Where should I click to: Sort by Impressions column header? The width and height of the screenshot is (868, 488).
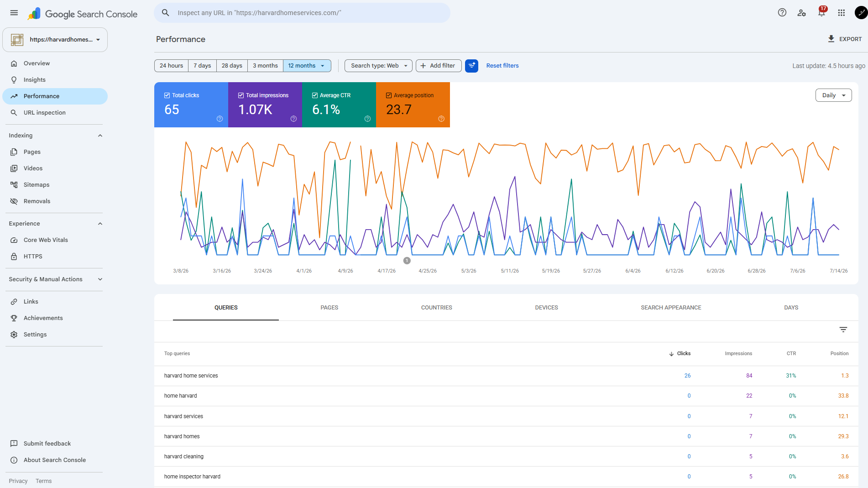point(738,354)
